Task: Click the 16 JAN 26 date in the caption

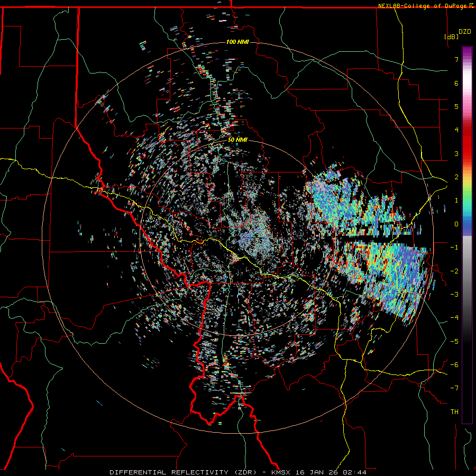Action: 318,472
